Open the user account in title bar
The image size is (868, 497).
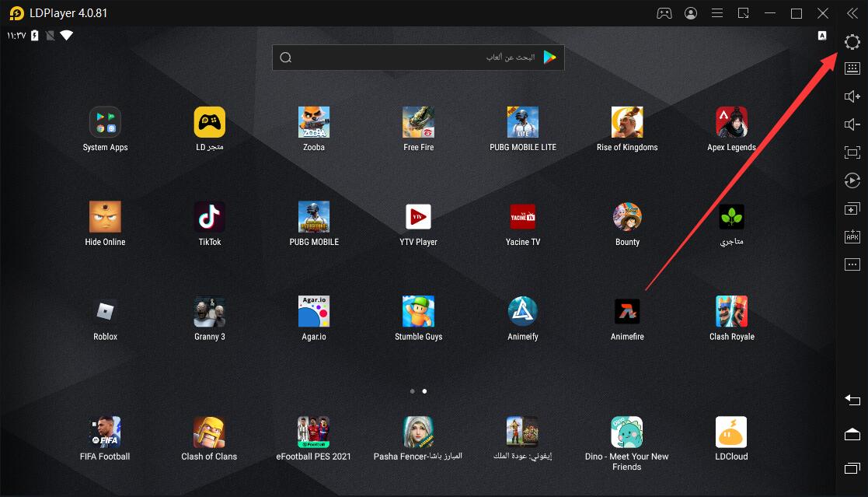click(691, 13)
